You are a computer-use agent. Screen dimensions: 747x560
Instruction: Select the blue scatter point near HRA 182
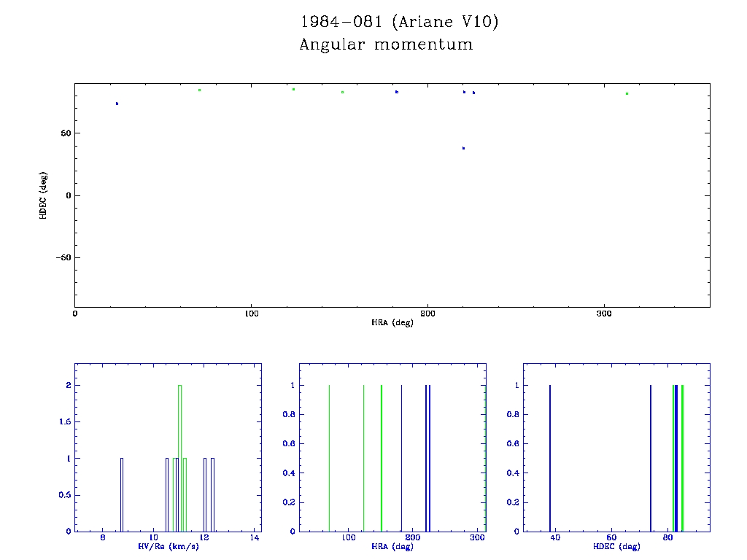tap(397, 92)
